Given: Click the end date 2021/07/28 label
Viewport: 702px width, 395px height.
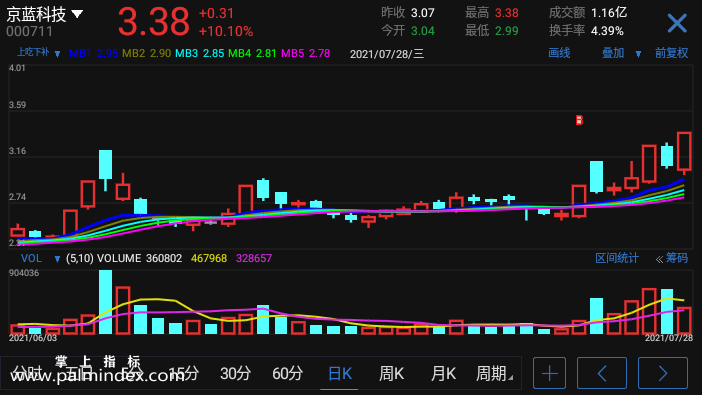Looking at the screenshot, I should (x=668, y=338).
